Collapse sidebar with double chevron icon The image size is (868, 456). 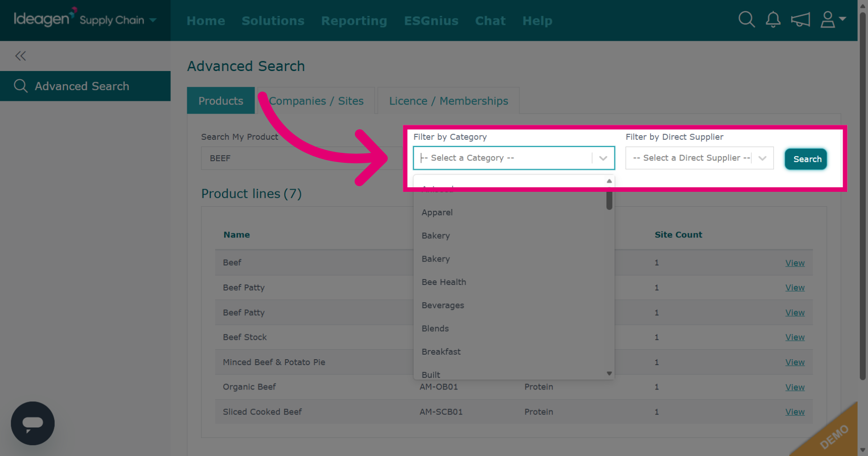pyautogui.click(x=20, y=56)
